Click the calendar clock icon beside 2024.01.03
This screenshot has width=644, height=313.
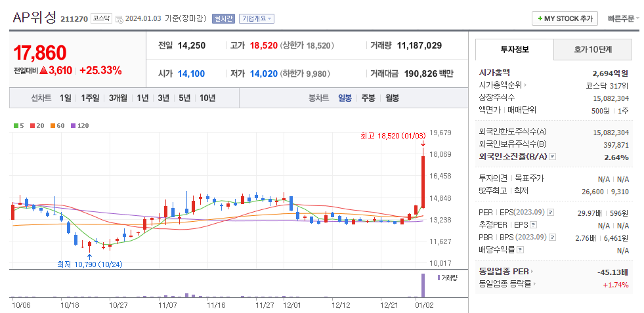(x=119, y=19)
